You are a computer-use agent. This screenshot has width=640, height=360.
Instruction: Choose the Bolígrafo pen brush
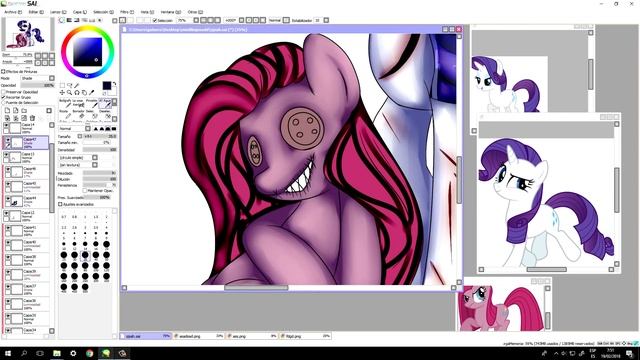[x=65, y=103]
